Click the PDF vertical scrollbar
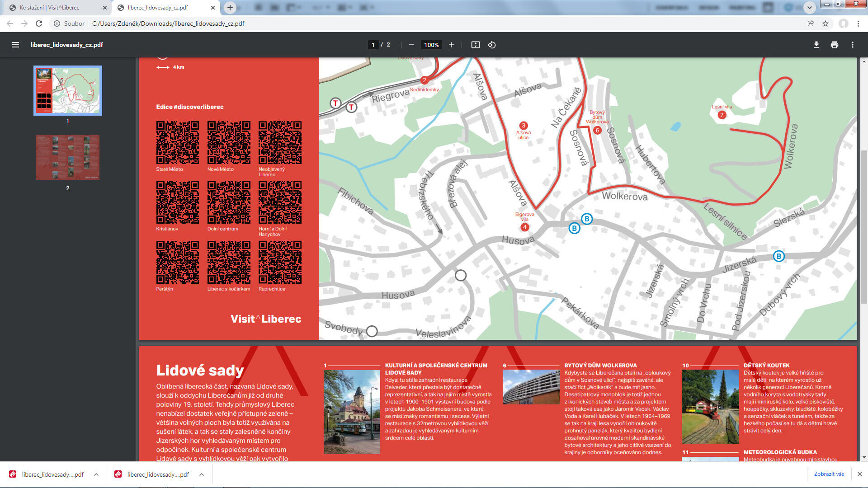868x488 pixels. pyautogui.click(x=864, y=226)
